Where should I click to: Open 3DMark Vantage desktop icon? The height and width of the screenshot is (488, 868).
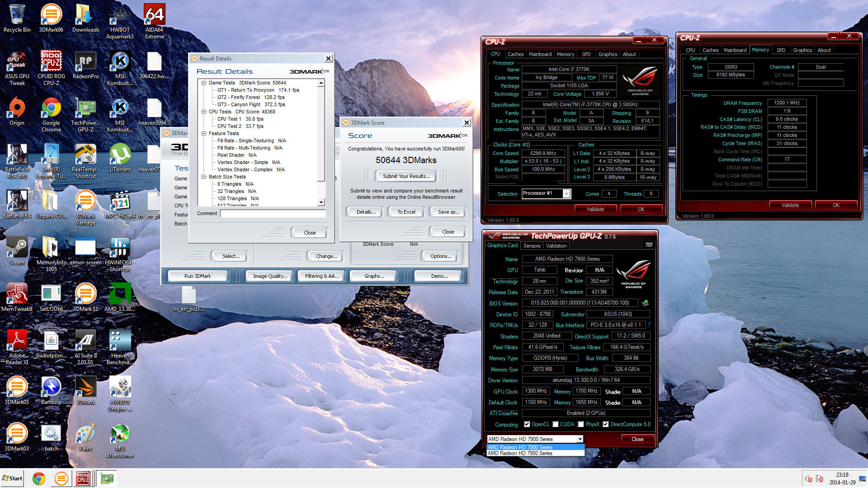[x=85, y=207]
